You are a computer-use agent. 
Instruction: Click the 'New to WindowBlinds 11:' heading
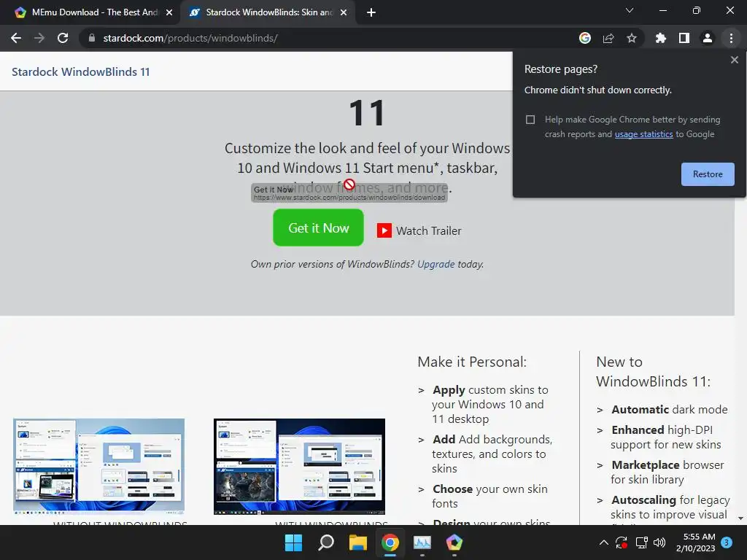tap(653, 371)
